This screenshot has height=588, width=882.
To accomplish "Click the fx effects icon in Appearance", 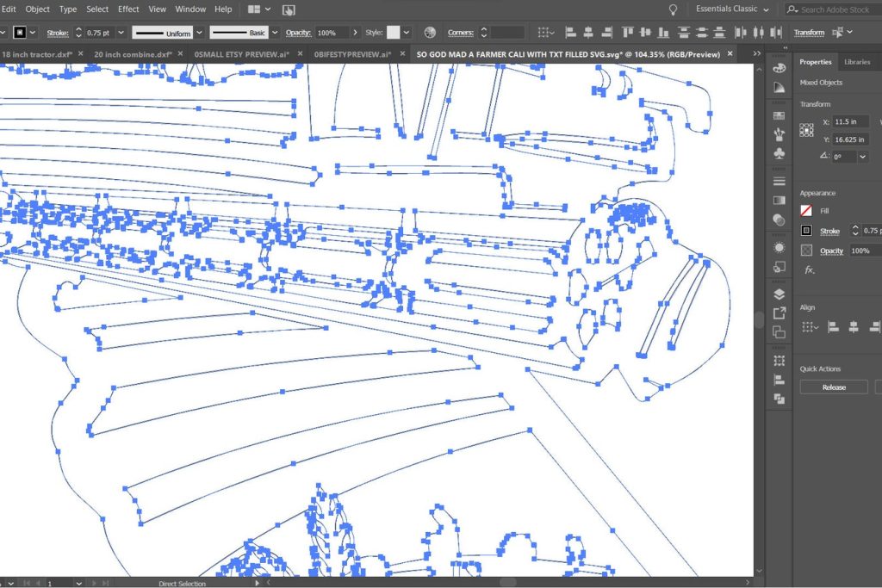I will (809, 269).
